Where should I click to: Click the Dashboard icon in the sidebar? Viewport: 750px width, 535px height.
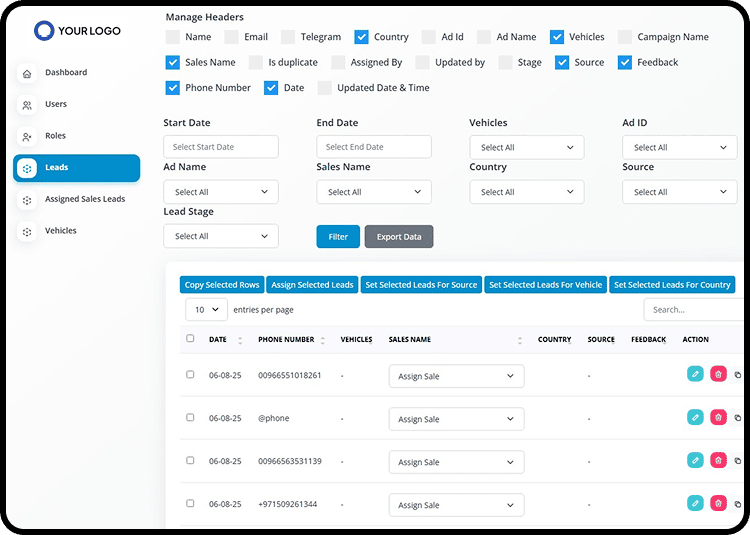tap(27, 73)
